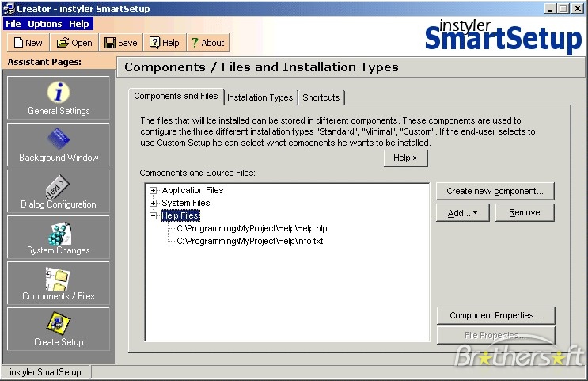This screenshot has height=381, width=588.
Task: Click Create new component button
Action: pyautogui.click(x=495, y=191)
